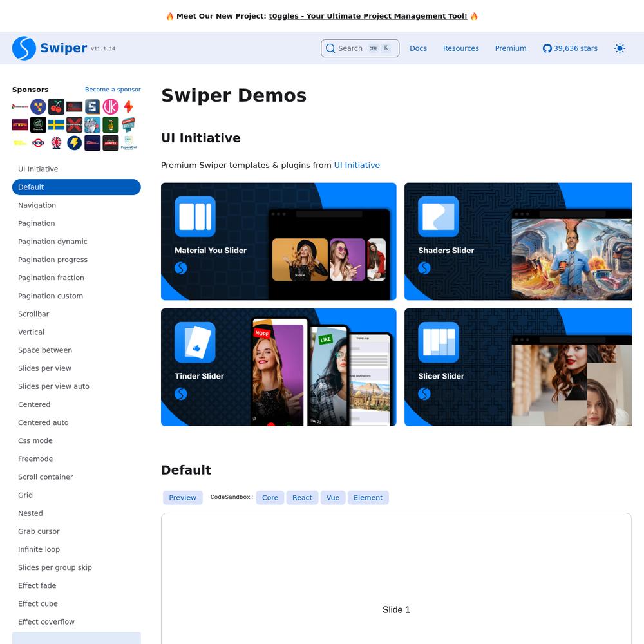
Task: Open Grab cursor demo
Action: (77, 530)
